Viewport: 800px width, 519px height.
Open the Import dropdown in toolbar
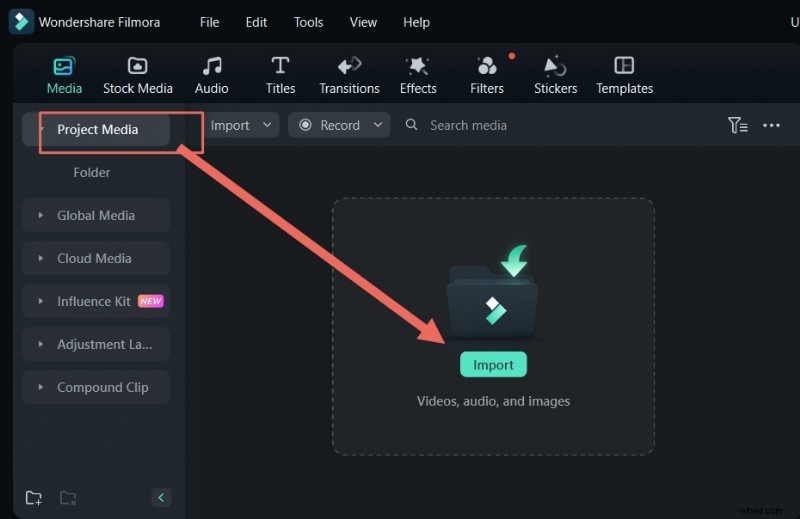pyautogui.click(x=239, y=125)
